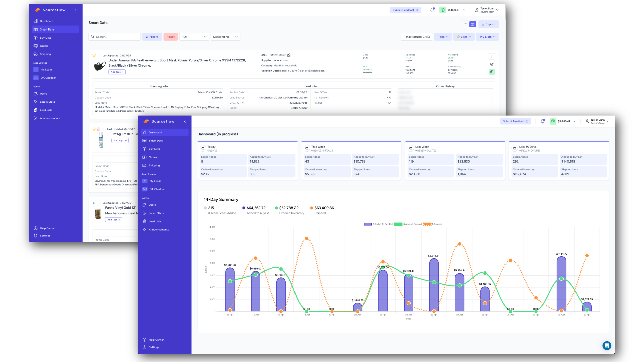Go to OA Cheddar in the Dashboard sidebar
This screenshot has width=644, height=362.
point(157,189)
